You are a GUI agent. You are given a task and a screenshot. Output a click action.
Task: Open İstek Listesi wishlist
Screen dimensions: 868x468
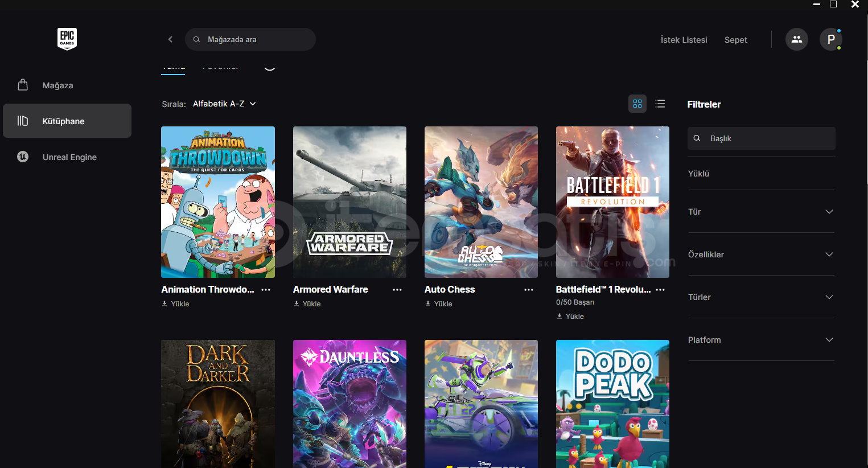(684, 40)
